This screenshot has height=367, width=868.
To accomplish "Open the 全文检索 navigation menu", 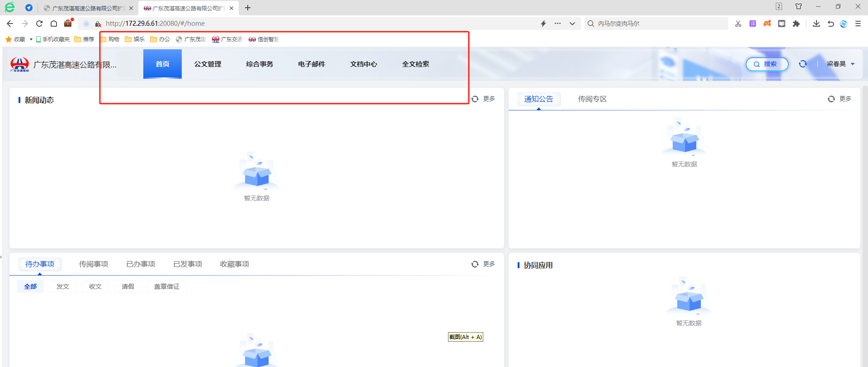I will tap(416, 64).
